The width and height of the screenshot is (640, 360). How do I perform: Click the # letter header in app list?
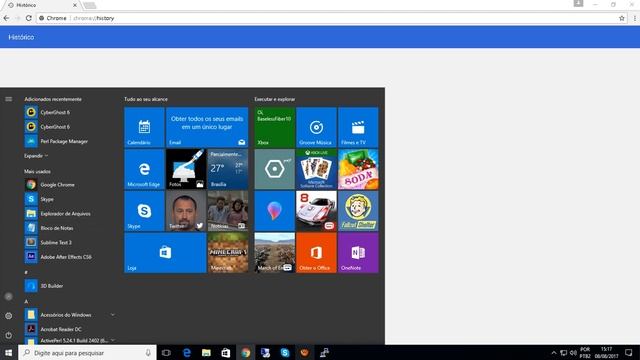coord(26,272)
